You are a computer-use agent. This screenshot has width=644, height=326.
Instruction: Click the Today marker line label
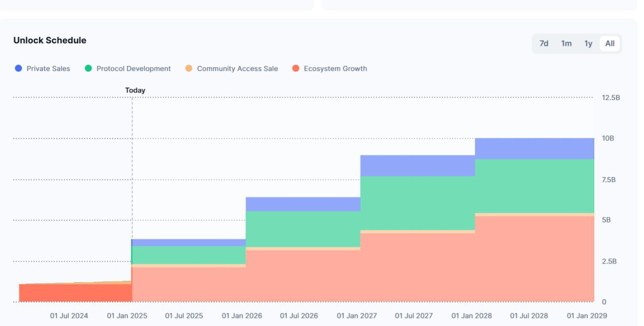pyautogui.click(x=135, y=90)
